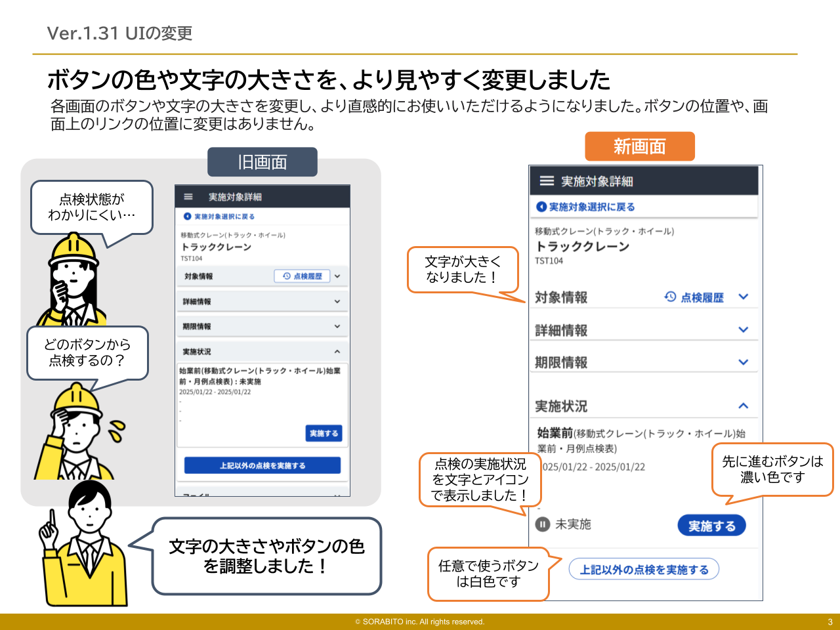Expand the 期限情報 section on the old screen
Viewport: 840px width, 630px height.
click(x=337, y=326)
